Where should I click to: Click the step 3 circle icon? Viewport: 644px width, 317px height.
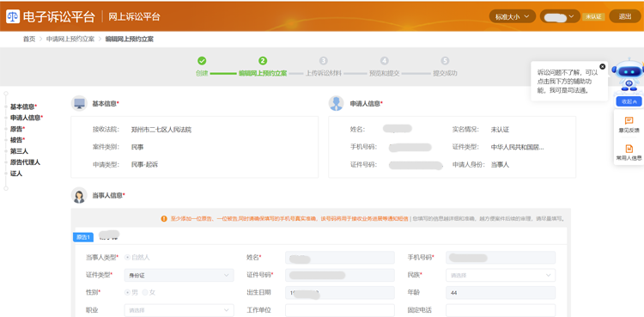coord(323,61)
